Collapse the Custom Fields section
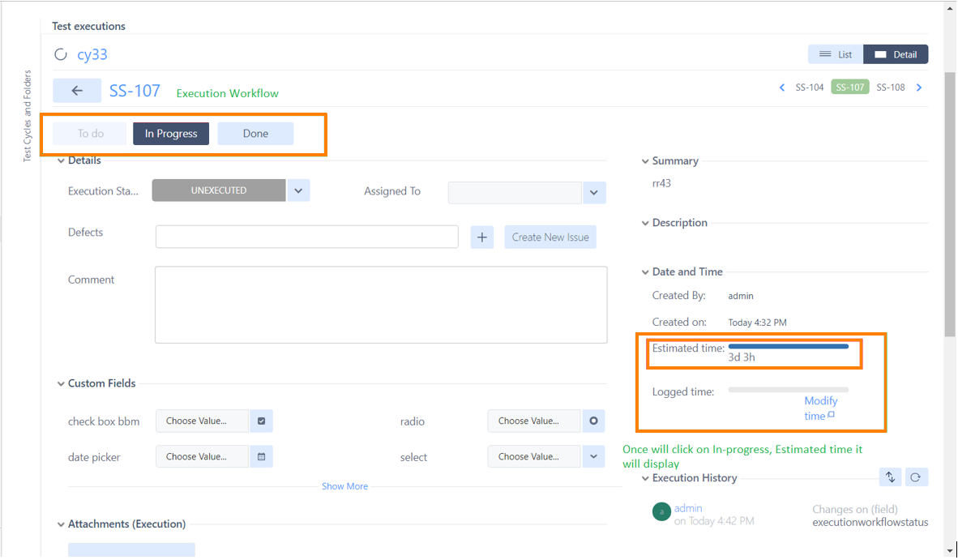Image resolution: width=958 pixels, height=560 pixels. click(61, 383)
